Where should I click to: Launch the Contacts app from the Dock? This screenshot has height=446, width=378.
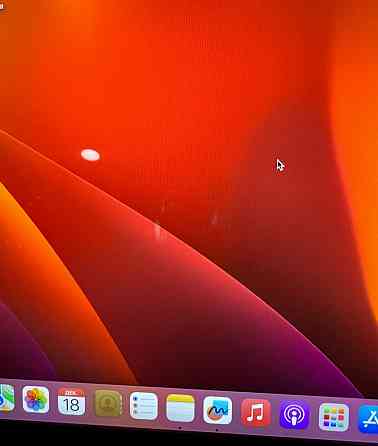(108, 404)
